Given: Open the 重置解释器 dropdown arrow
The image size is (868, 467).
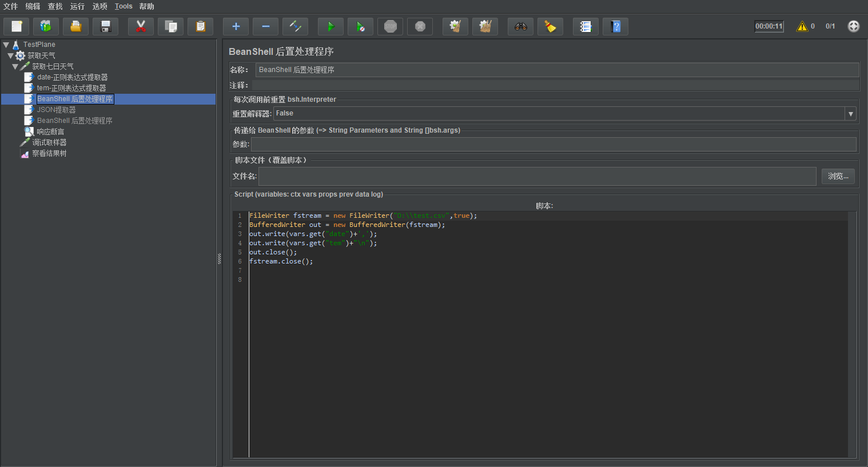Looking at the screenshot, I should tap(850, 114).
